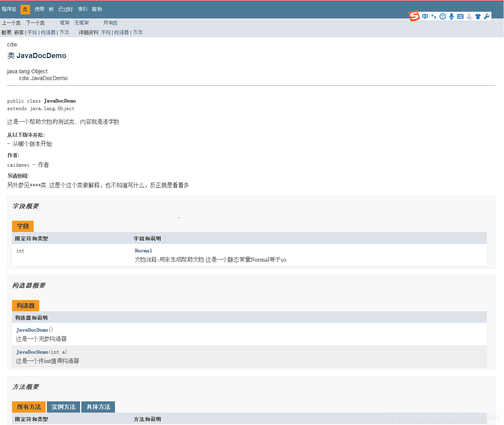The height and width of the screenshot is (425, 504).
Task: Toggle the Chinese/English 中 input mode
Action: (x=425, y=16)
